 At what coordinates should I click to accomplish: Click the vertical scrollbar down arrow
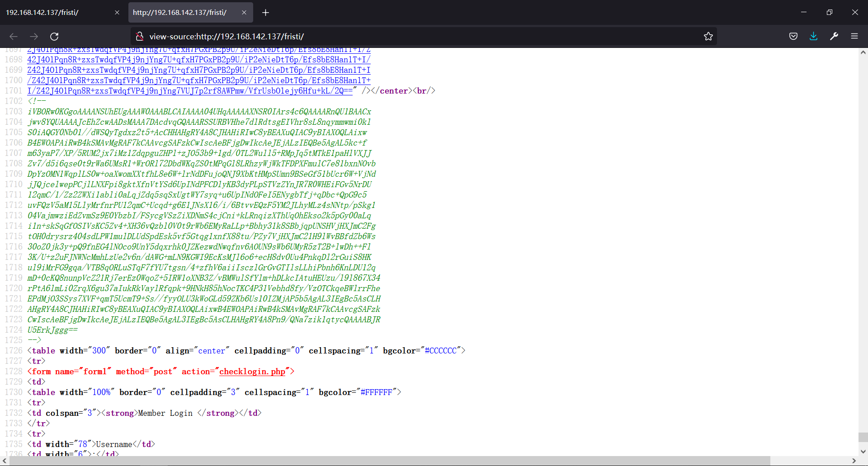[863, 452]
